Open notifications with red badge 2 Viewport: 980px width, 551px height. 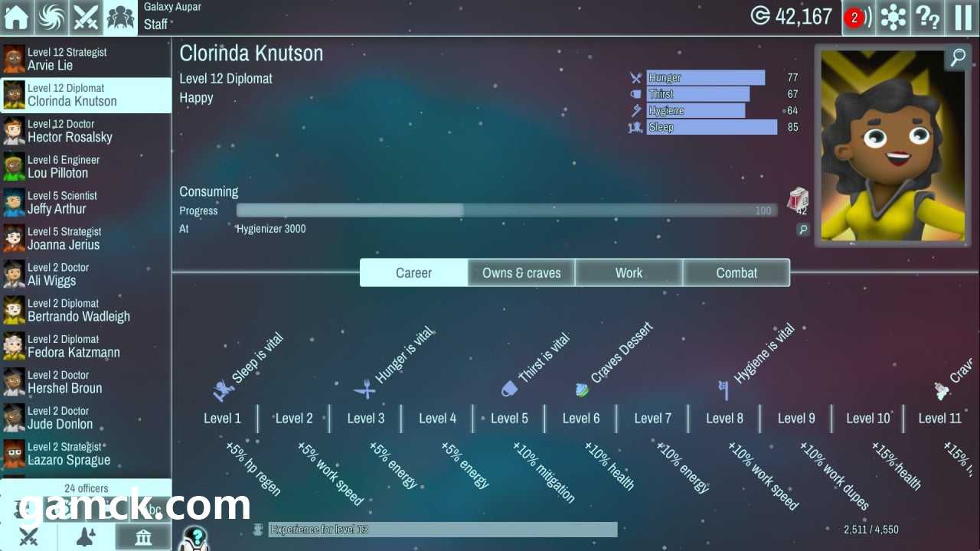point(857,17)
